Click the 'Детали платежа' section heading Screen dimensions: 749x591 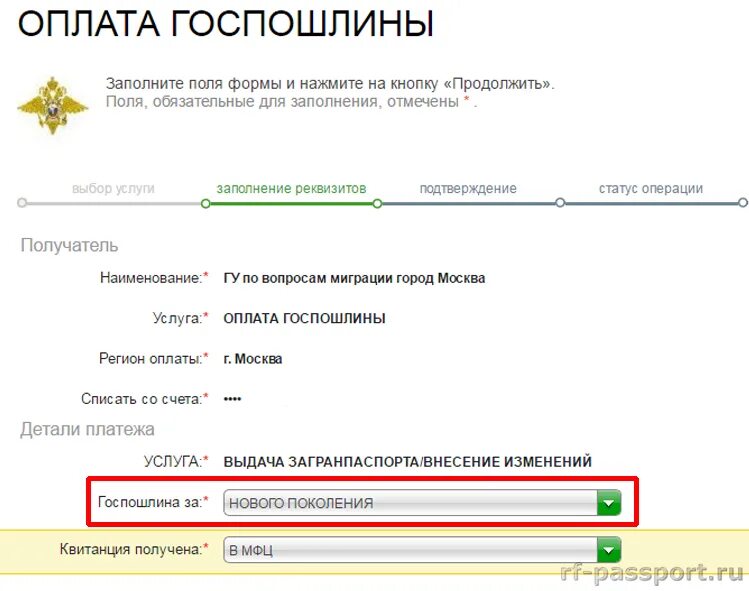click(87, 429)
